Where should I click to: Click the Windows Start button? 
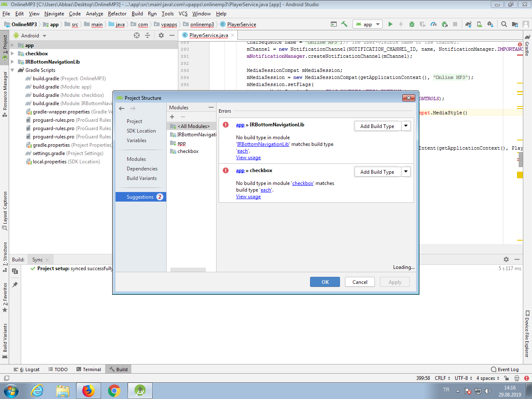point(11,391)
